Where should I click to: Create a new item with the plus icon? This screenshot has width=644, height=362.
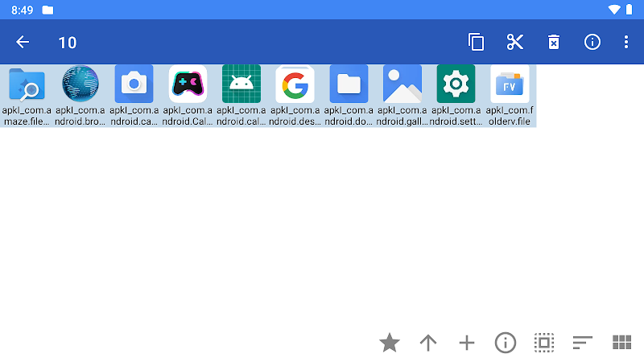[467, 343]
